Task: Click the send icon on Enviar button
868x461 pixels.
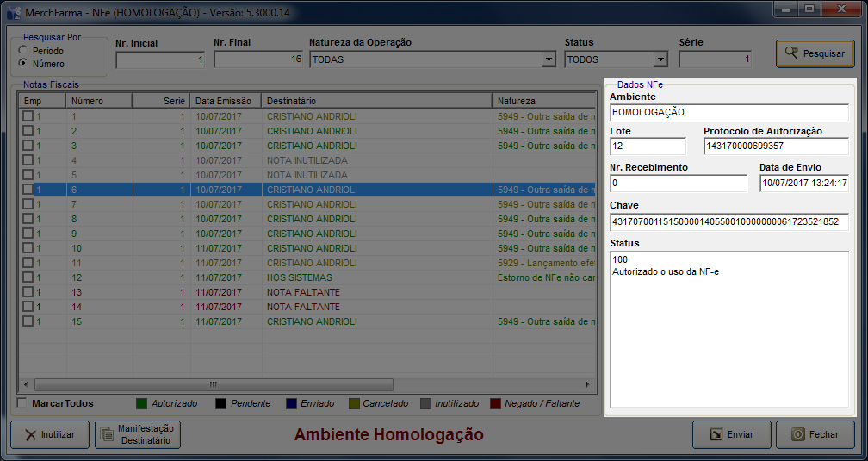Action: (x=715, y=435)
